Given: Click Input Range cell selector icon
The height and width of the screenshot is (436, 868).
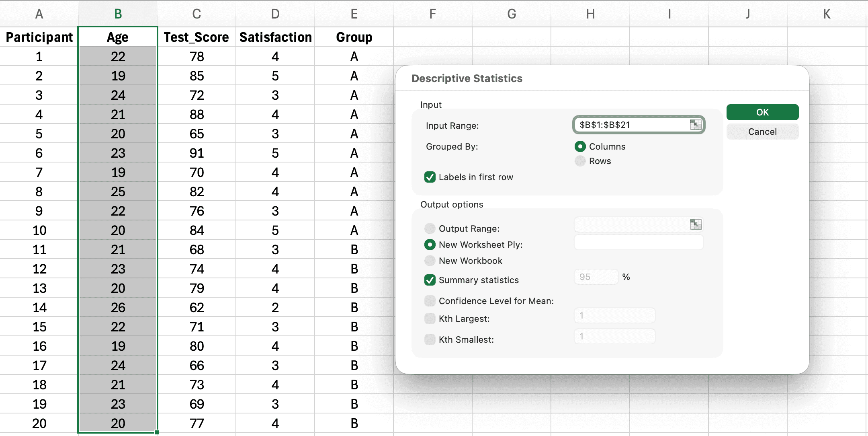Looking at the screenshot, I should (x=695, y=125).
